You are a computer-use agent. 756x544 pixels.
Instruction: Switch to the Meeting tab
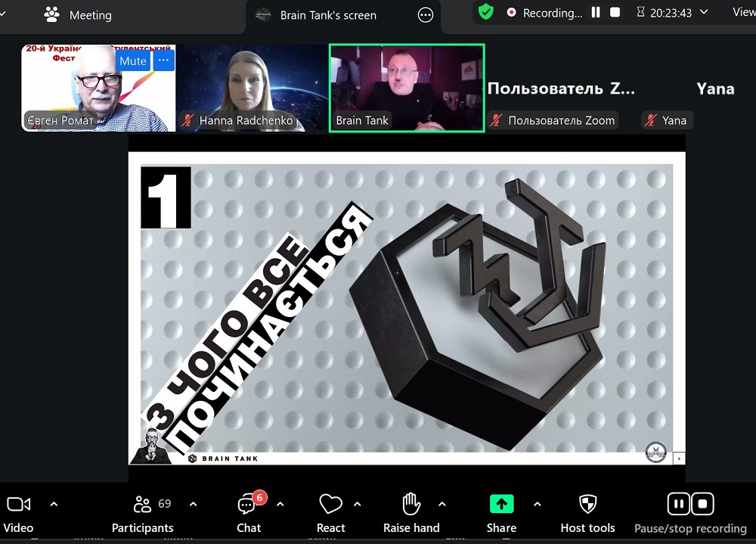pos(79,15)
